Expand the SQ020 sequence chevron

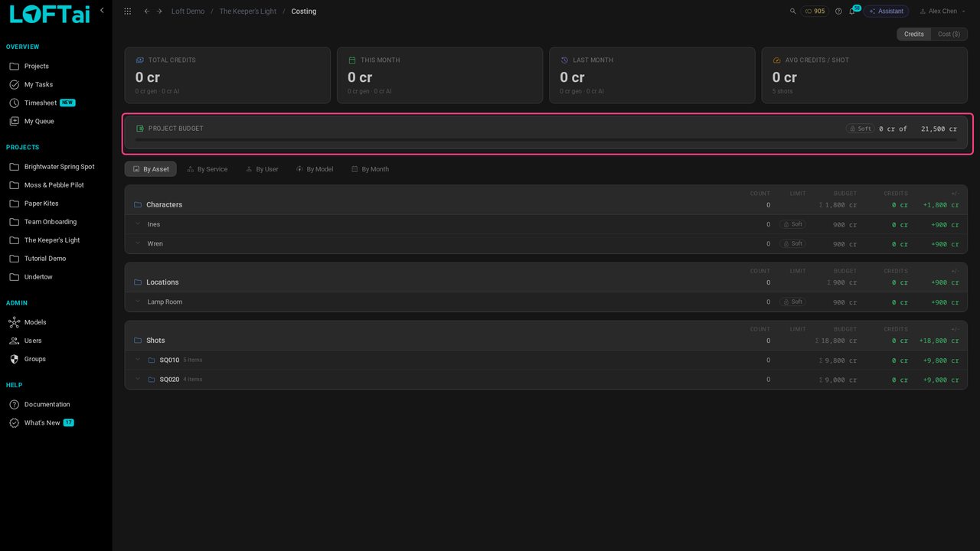(x=138, y=379)
